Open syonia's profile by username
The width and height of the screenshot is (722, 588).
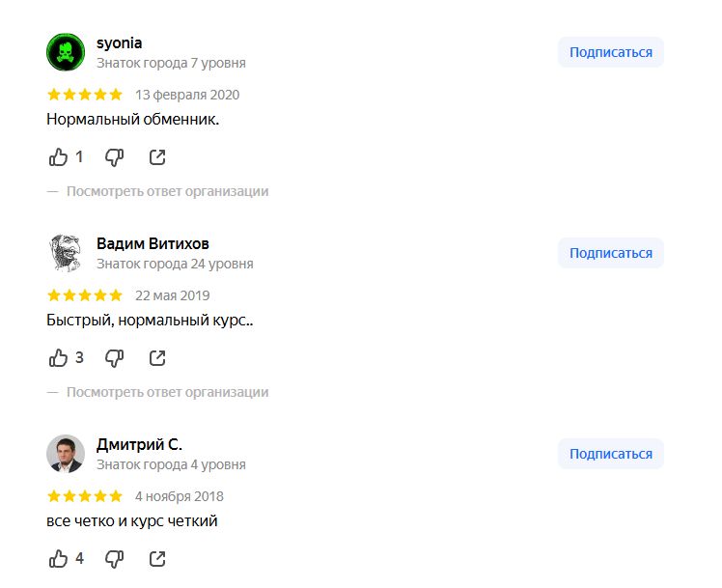(120, 42)
